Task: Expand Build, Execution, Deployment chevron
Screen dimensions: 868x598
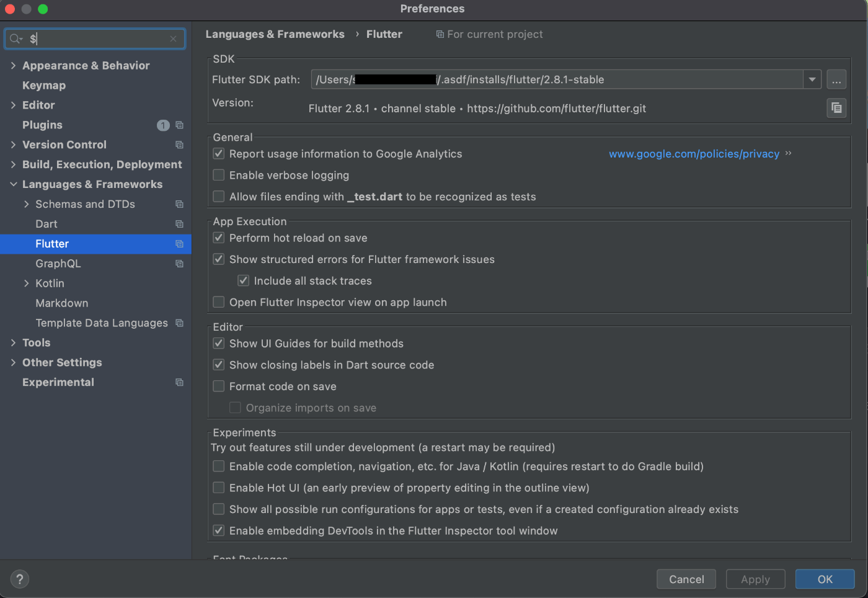Action: [14, 165]
